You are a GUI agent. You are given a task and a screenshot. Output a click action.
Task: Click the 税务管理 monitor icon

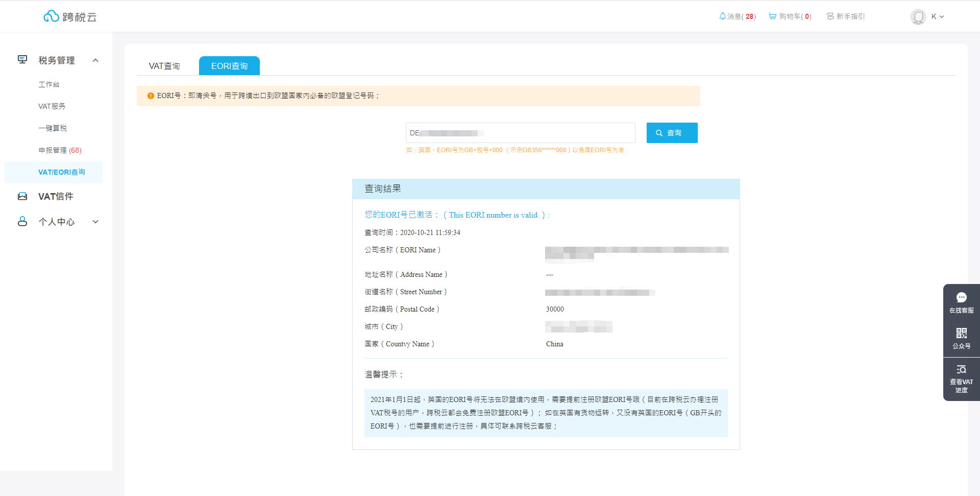click(x=22, y=60)
